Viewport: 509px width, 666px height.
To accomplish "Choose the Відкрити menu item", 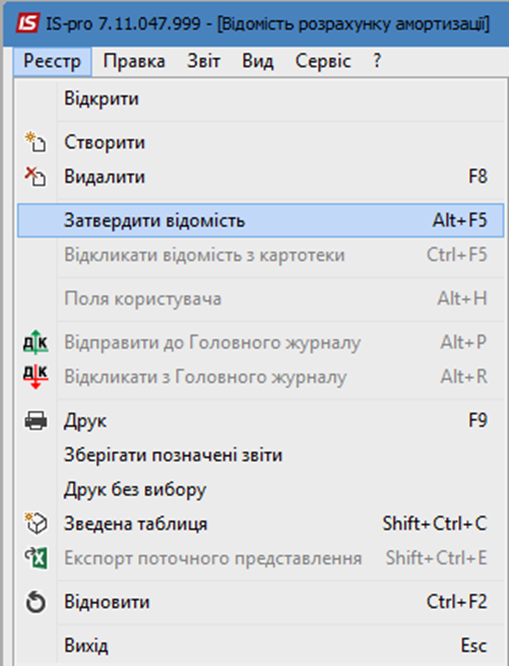I will point(260,99).
